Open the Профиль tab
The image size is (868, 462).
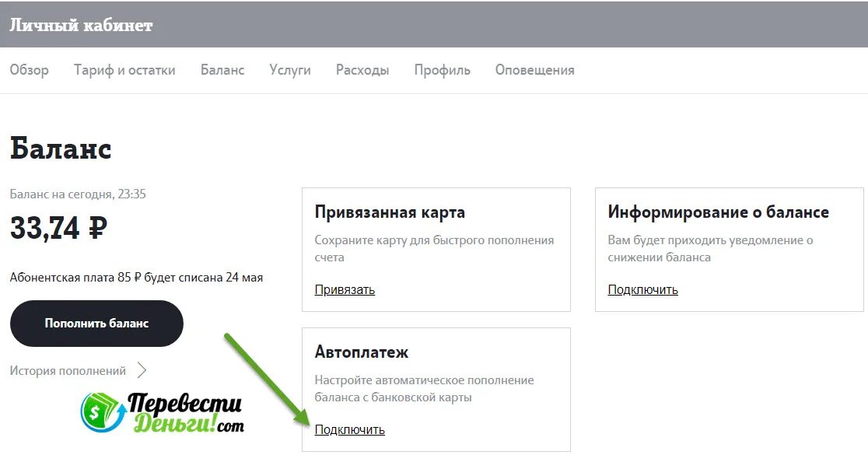click(x=443, y=70)
